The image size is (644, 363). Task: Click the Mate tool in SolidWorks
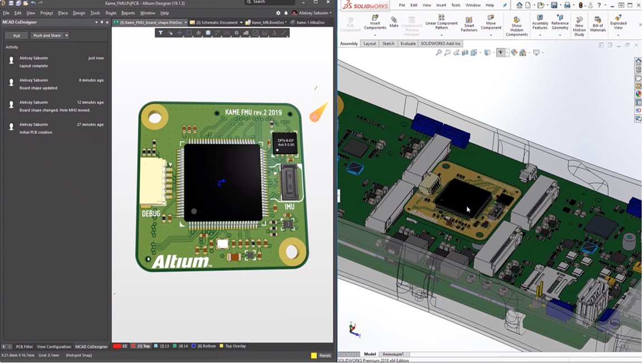pyautogui.click(x=394, y=22)
